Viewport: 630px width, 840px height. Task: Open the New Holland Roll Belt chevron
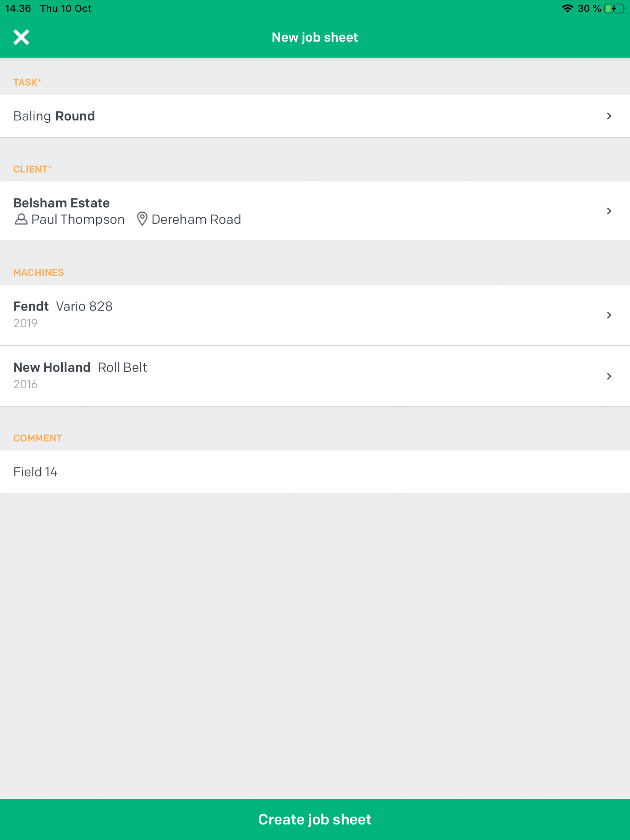[x=609, y=376]
